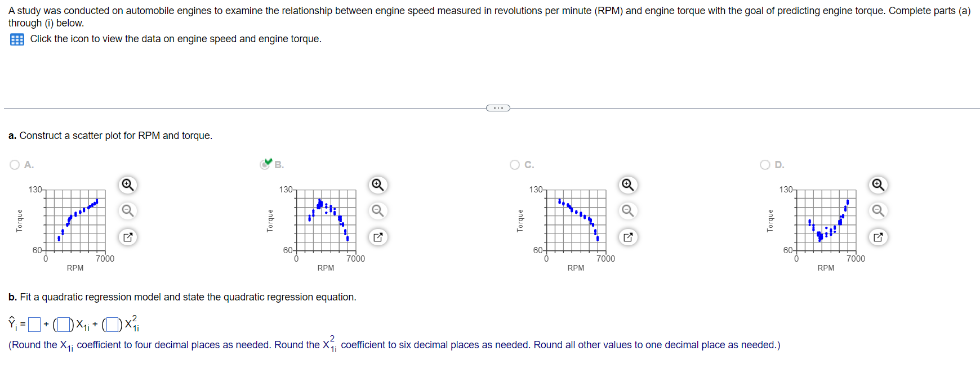Select scatter plot option D
The width and height of the screenshot is (980, 373).
click(764, 164)
